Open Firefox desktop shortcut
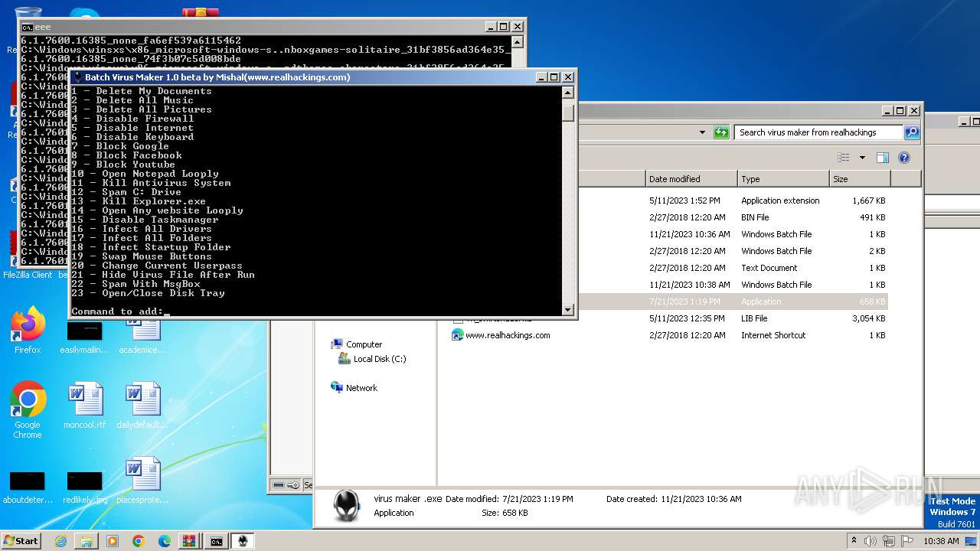The width and height of the screenshot is (980, 551). [x=28, y=330]
